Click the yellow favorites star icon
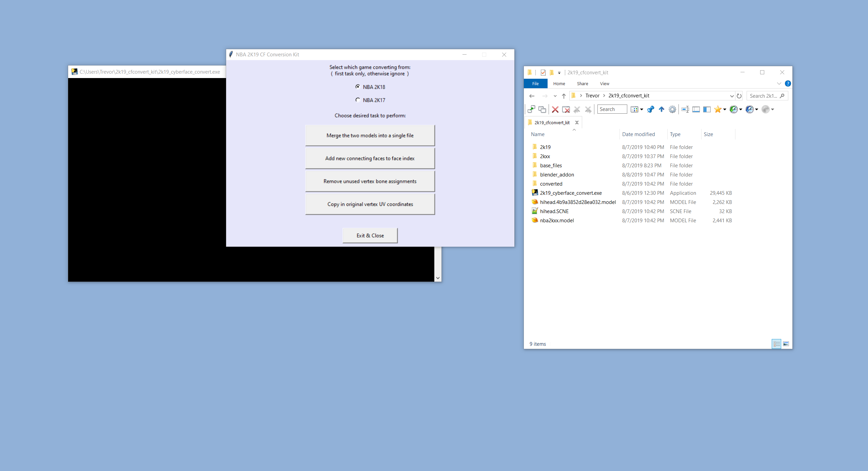The height and width of the screenshot is (471, 868). [717, 109]
